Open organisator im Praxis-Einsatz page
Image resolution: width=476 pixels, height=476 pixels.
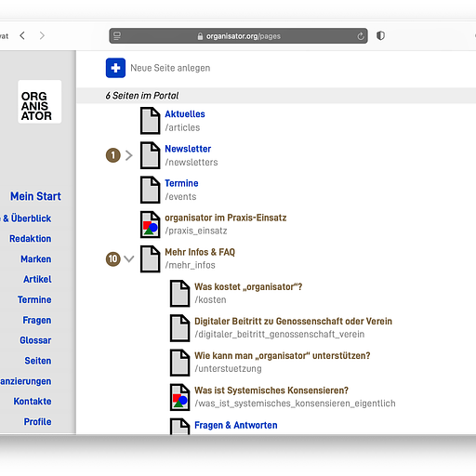pos(226,218)
